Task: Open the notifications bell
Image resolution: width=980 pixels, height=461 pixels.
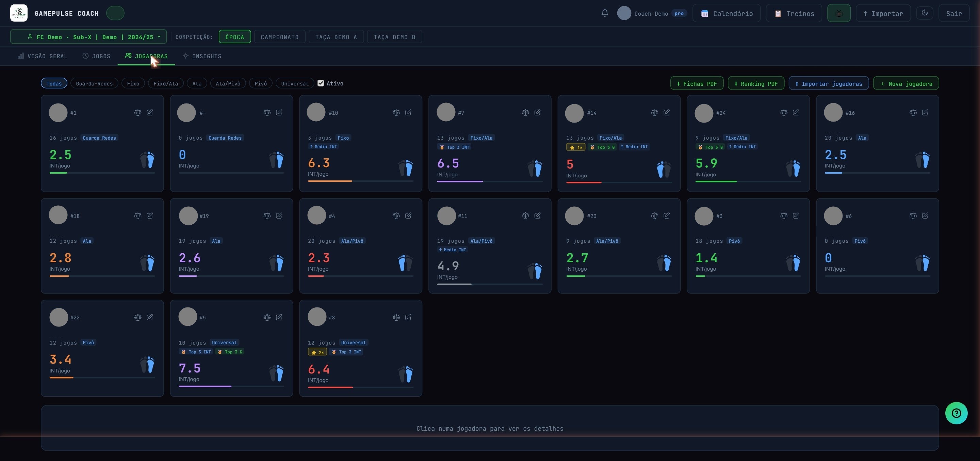Action: (605, 13)
